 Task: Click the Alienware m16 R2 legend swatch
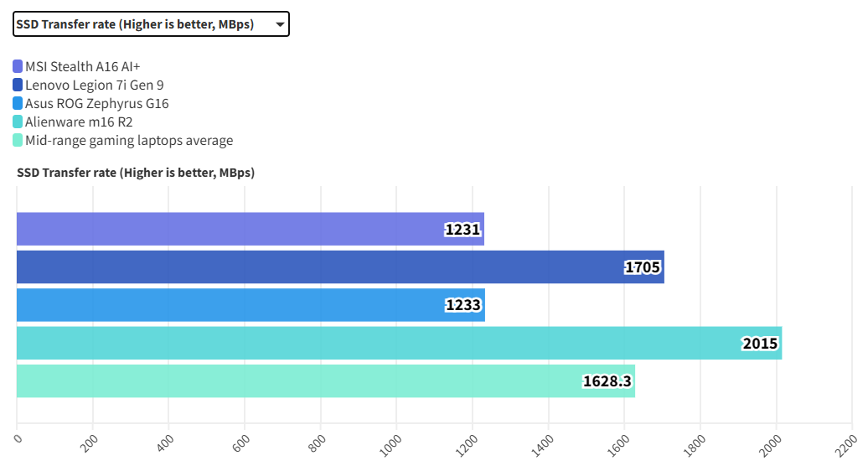[x=18, y=122]
